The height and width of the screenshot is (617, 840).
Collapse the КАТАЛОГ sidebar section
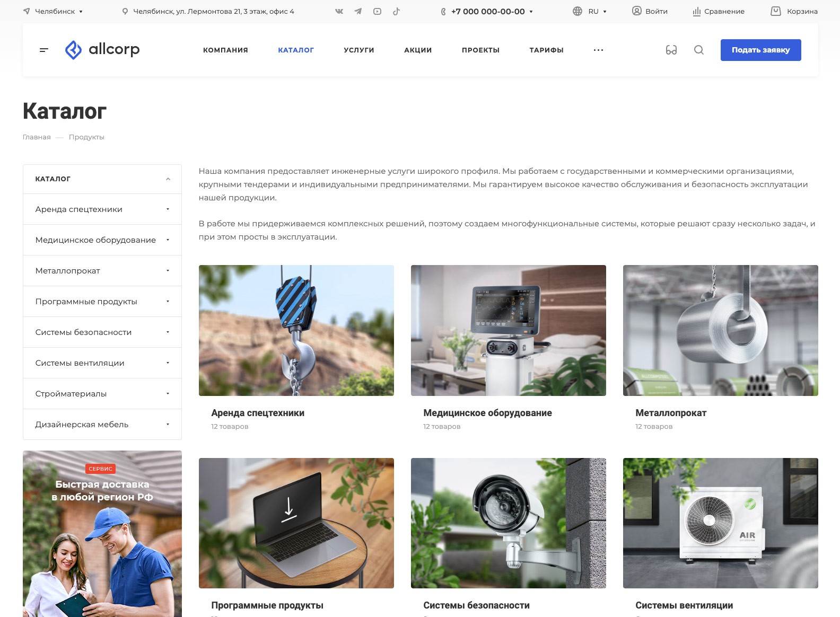[168, 179]
